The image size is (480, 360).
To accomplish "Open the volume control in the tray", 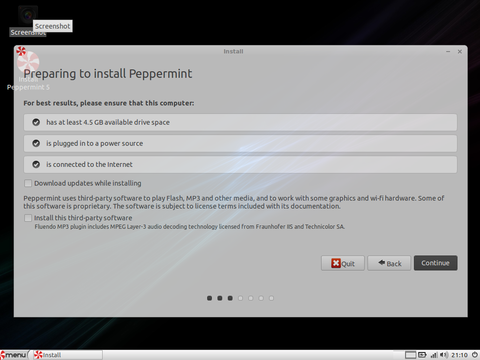I will pos(444,355).
